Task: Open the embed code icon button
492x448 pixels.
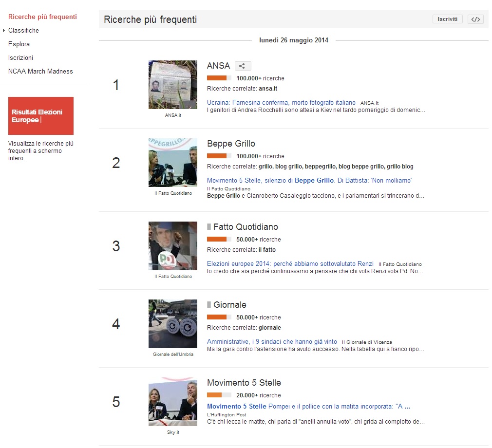Action: pos(475,19)
